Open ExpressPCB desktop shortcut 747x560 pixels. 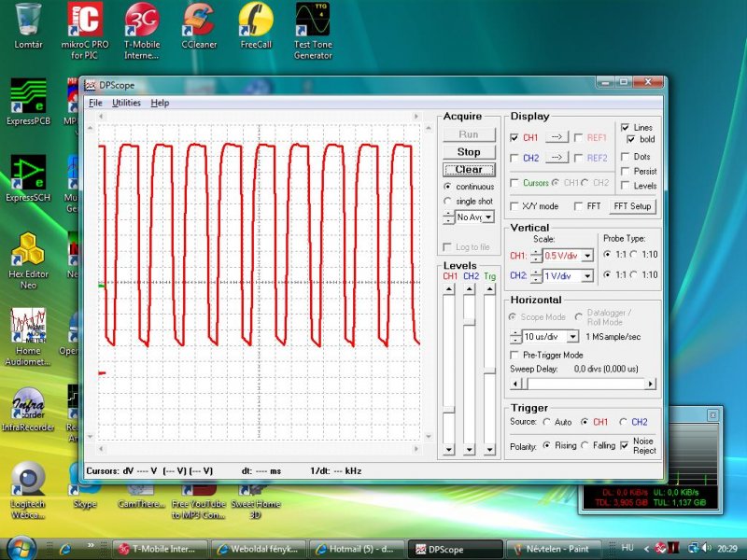tap(28, 102)
